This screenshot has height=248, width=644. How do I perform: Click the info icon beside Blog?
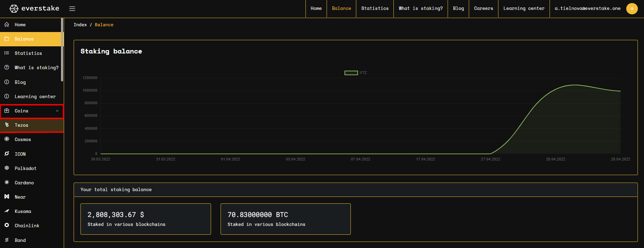pos(7,82)
